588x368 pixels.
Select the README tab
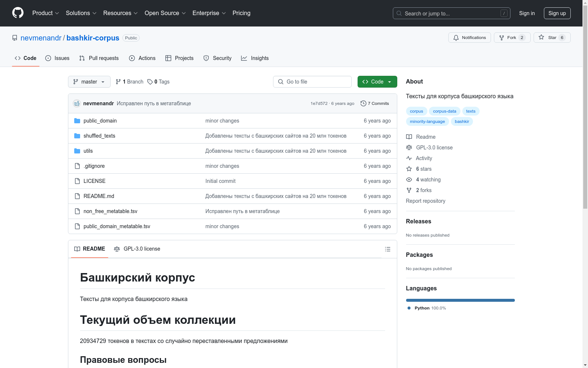coord(90,249)
